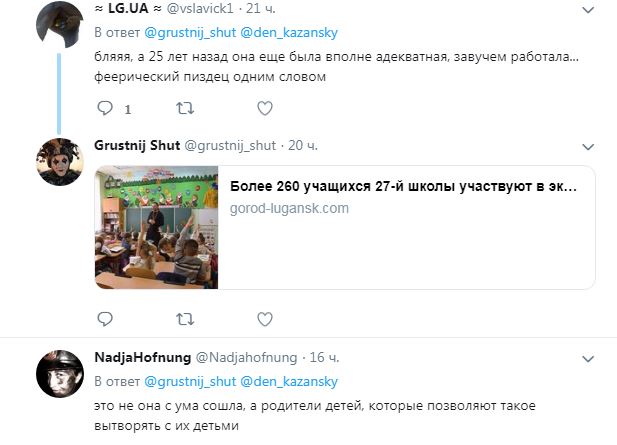Open the classroom photo link thumbnail
617x445 pixels.
157,227
